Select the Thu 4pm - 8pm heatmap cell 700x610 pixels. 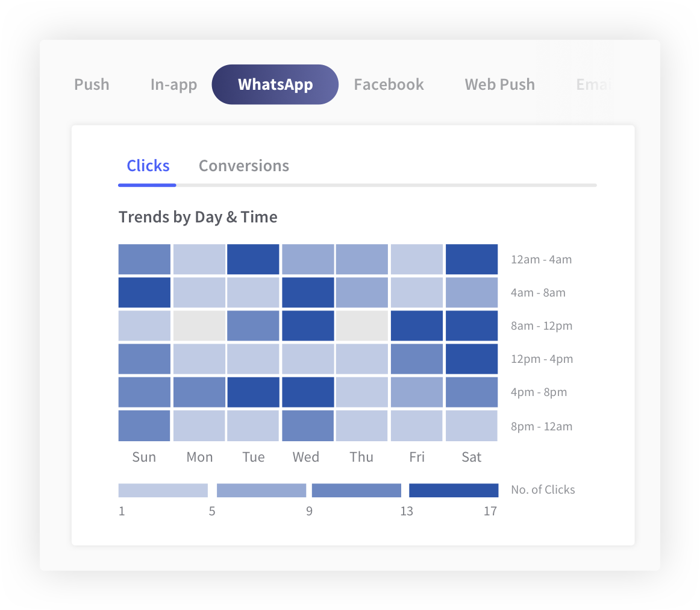pyautogui.click(x=362, y=392)
